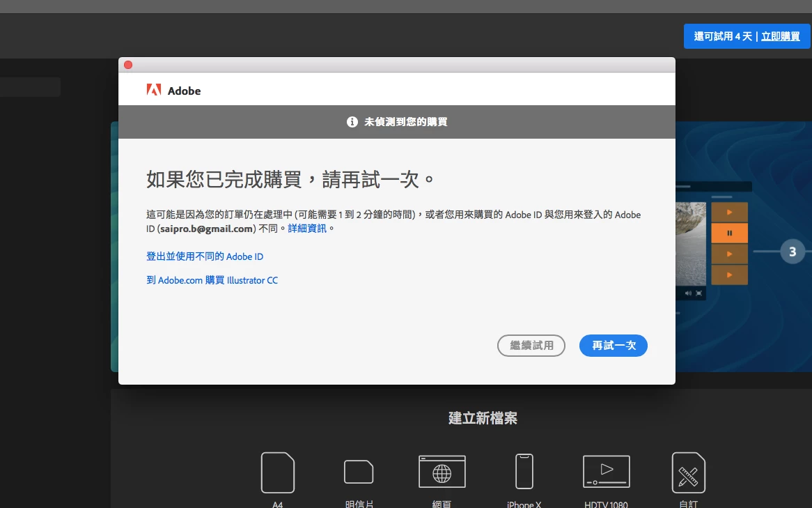Click the 還可試用 4 天 text
812x508 pixels.
[723, 36]
